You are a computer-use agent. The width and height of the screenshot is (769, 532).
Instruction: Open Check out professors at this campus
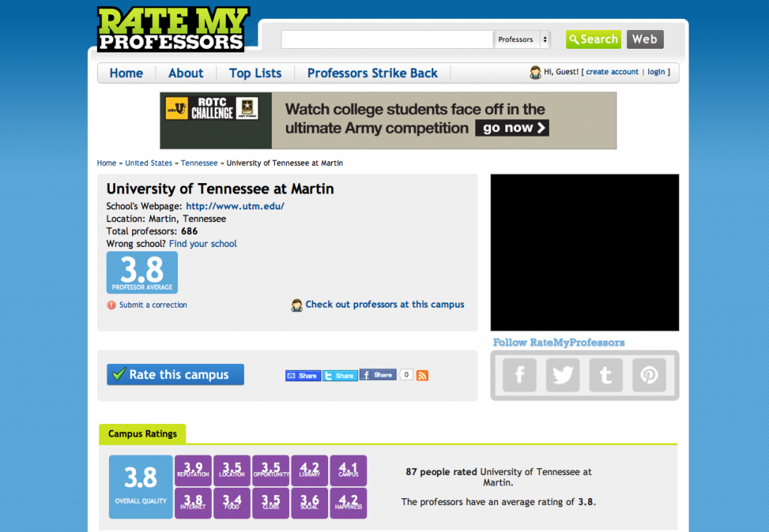[x=384, y=305]
